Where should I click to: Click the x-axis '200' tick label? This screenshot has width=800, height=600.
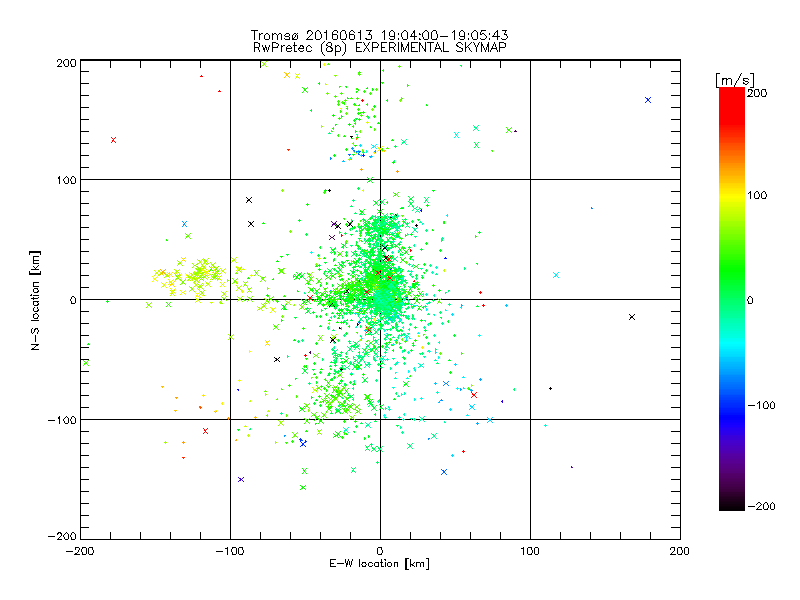point(680,551)
